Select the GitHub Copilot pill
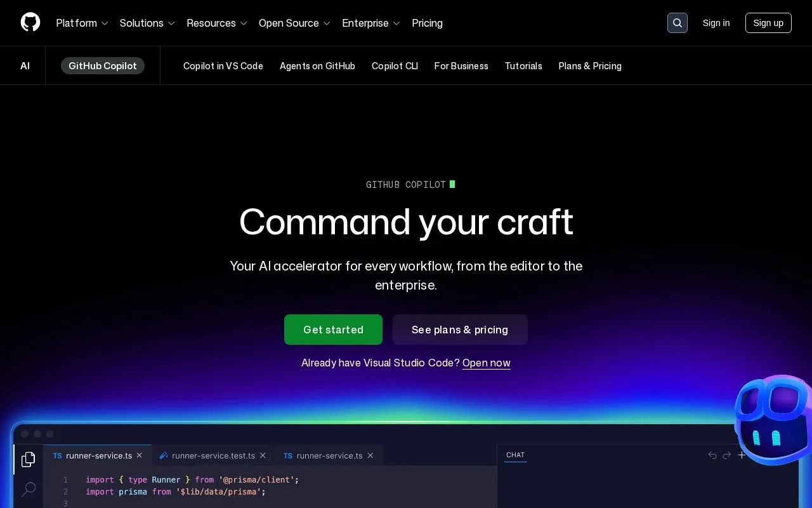This screenshot has width=812, height=508. pyautogui.click(x=103, y=66)
